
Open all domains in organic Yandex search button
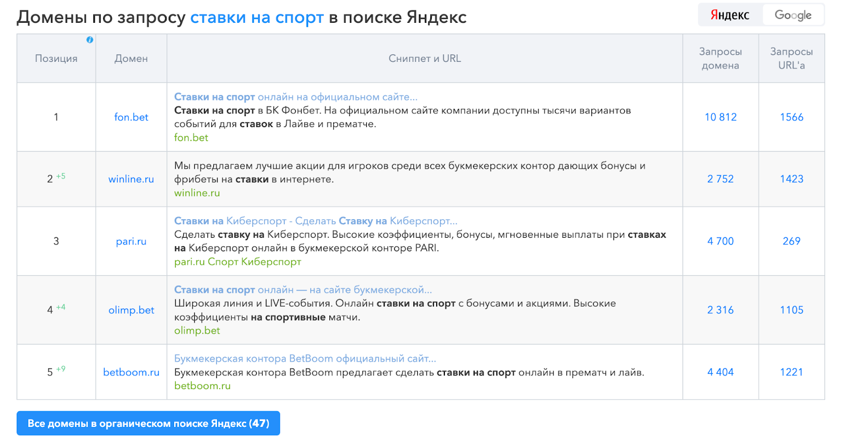[x=148, y=423]
